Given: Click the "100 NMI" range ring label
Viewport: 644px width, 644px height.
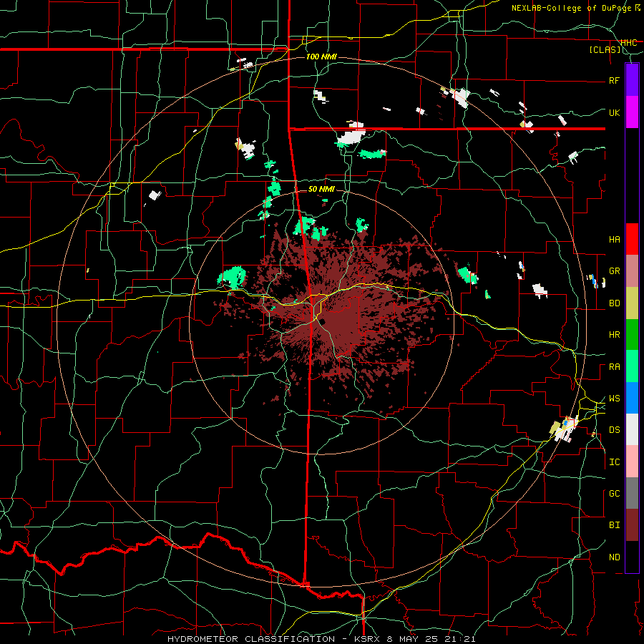Looking at the screenshot, I should 321,57.
